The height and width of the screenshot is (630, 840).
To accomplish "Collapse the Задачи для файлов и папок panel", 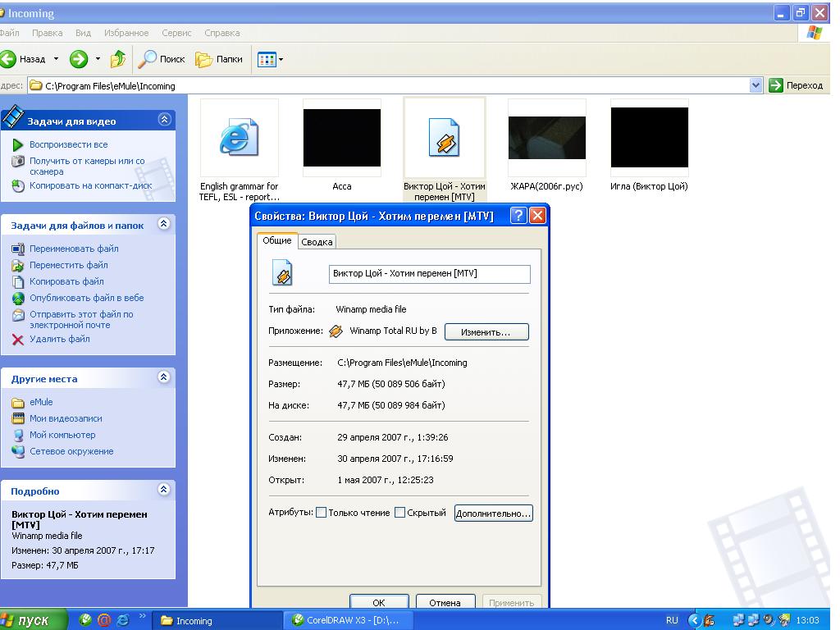I will [164, 224].
